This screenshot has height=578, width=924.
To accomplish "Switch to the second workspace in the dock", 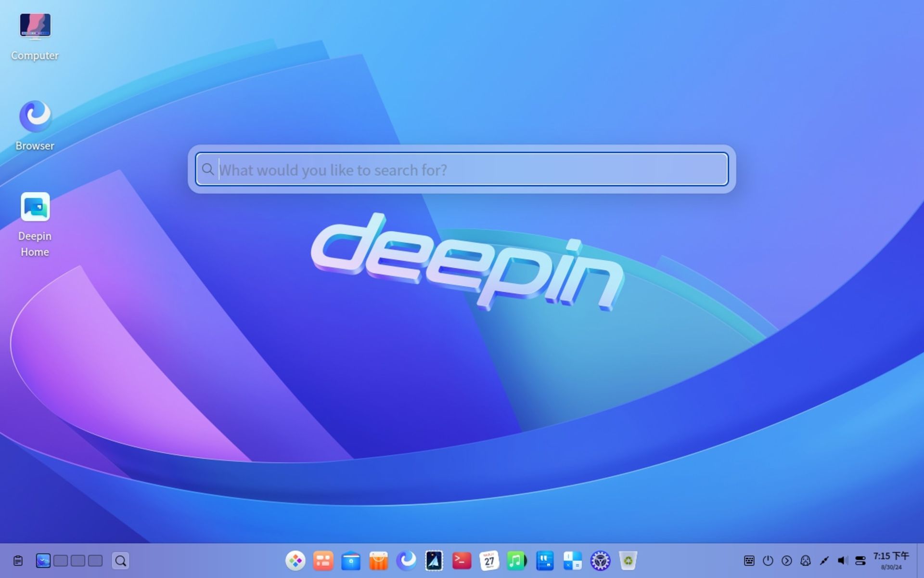I will point(61,561).
